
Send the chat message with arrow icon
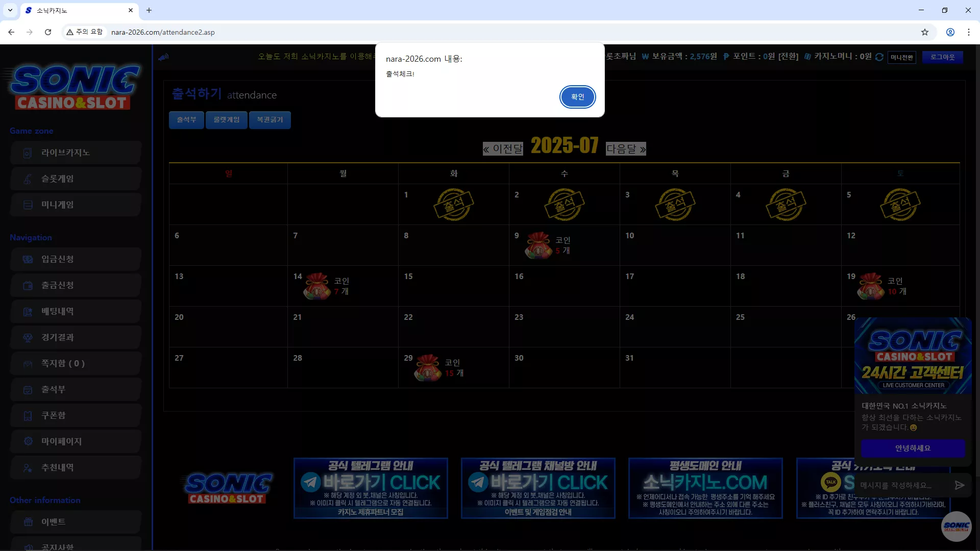coord(960,485)
